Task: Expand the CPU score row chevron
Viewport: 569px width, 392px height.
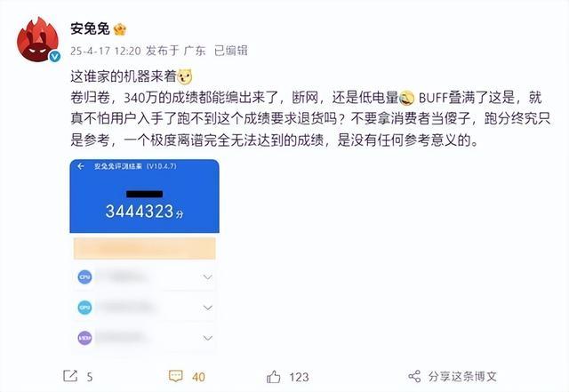Action: 207,277
